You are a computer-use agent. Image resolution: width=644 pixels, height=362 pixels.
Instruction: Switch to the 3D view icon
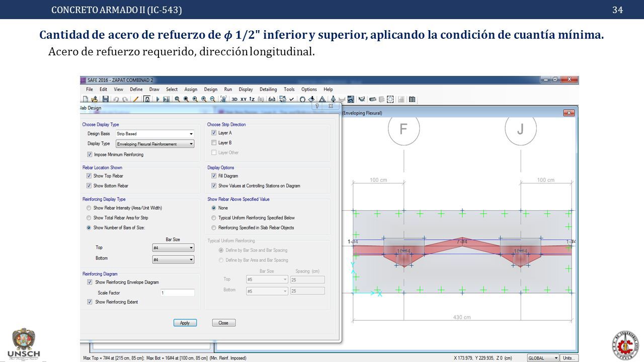tap(234, 99)
